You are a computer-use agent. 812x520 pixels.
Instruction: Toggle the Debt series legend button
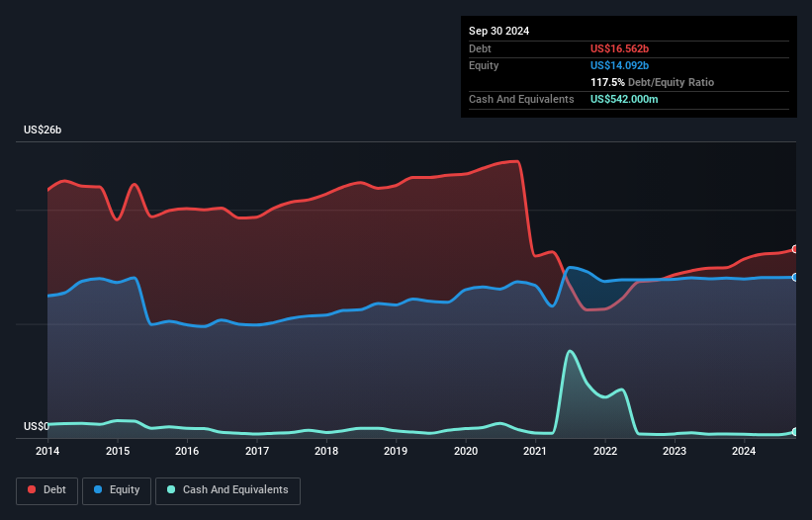[x=47, y=490]
